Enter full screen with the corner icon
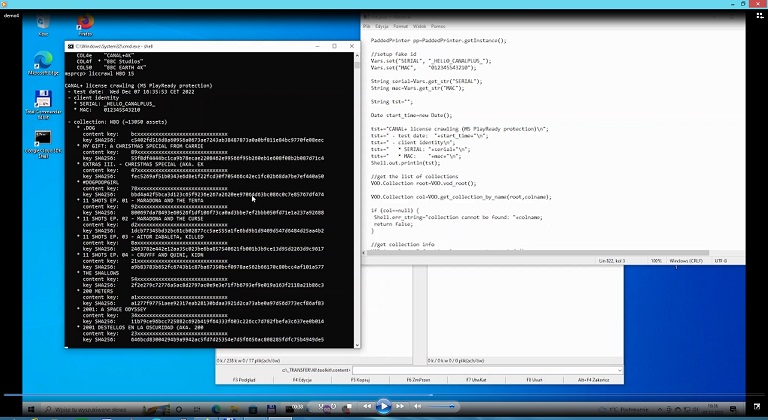Screen dimensions: 768x420 click(x=759, y=407)
